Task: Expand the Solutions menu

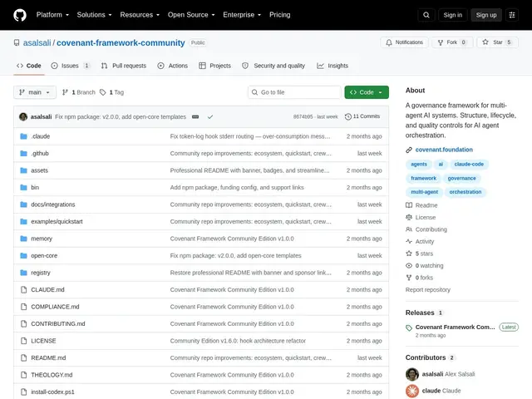Action: pos(94,15)
